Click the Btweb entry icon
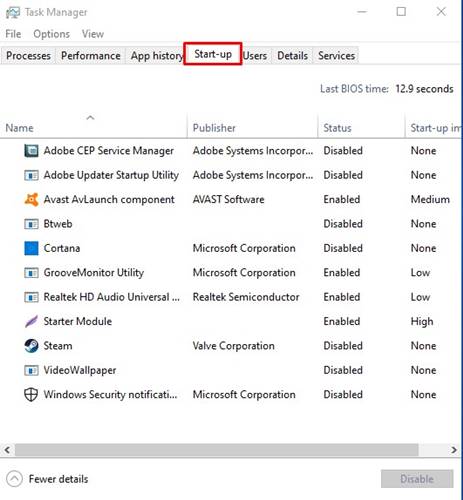 [x=31, y=224]
